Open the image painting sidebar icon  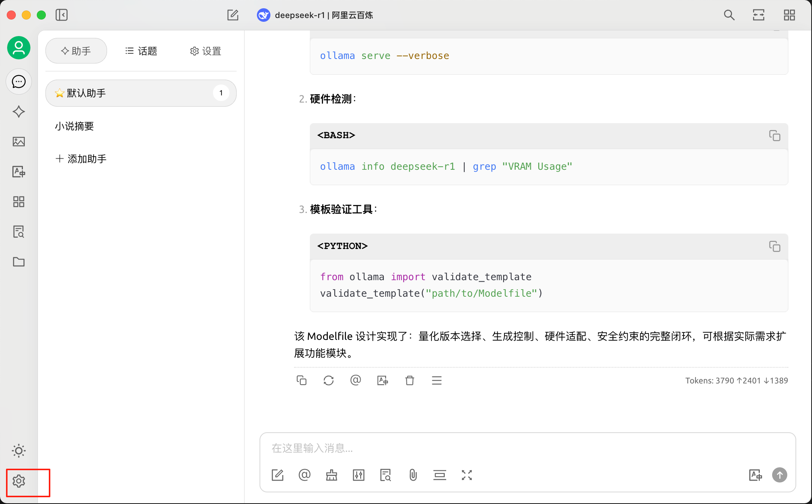tap(19, 142)
